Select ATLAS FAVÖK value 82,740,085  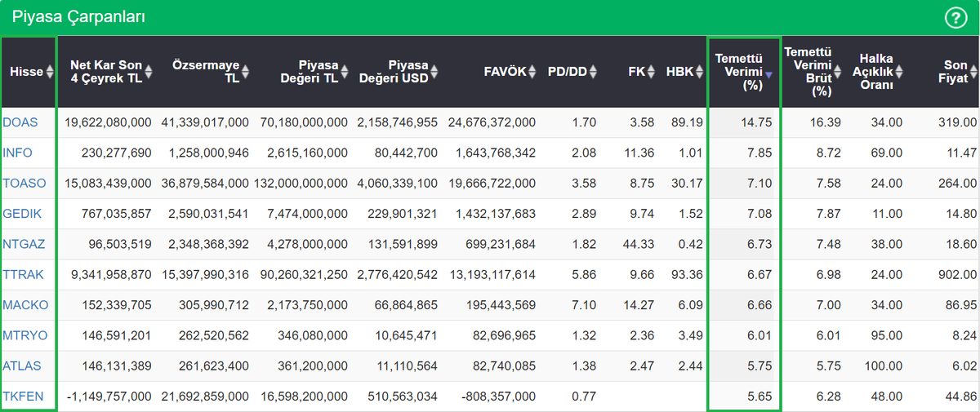pos(502,366)
